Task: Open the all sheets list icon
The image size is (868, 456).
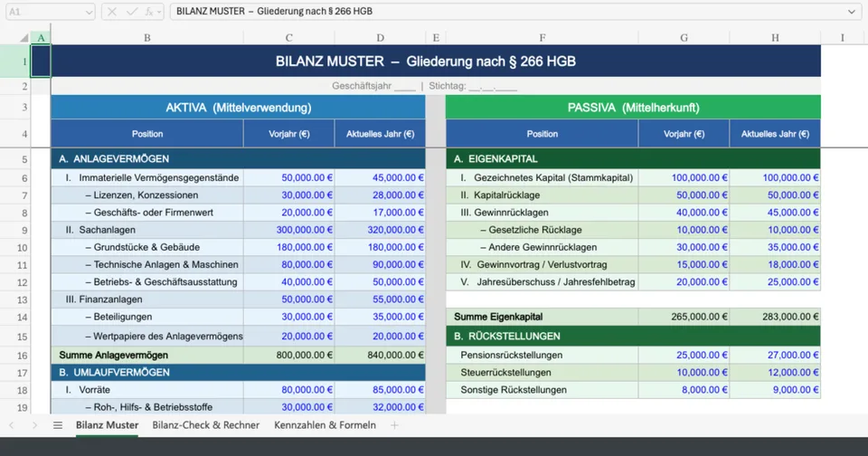Action: click(58, 425)
